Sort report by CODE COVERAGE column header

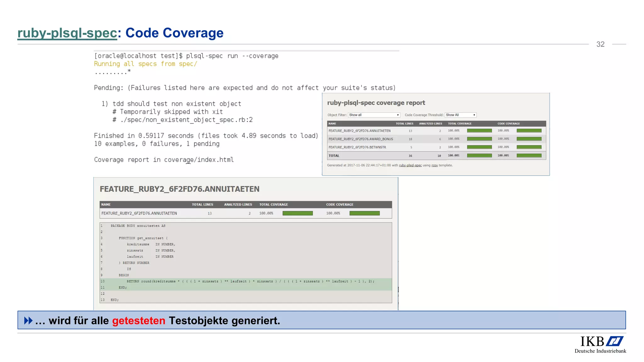click(508, 123)
